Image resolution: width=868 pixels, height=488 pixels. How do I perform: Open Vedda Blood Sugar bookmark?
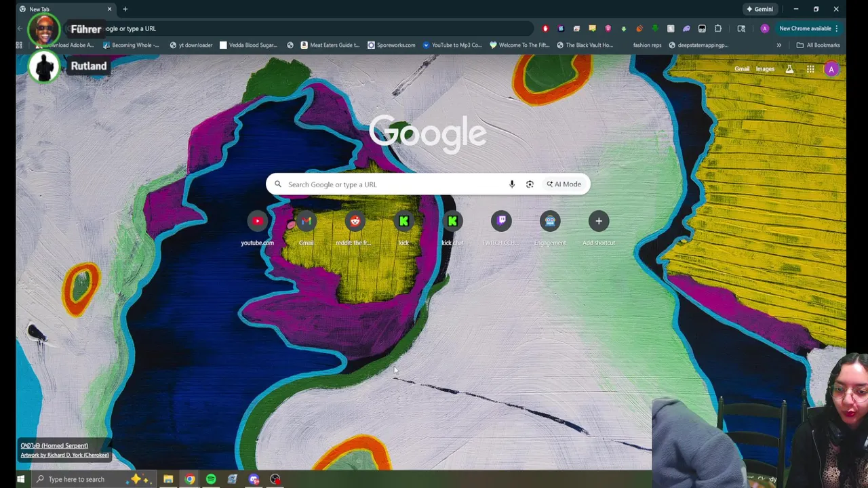[x=249, y=45]
